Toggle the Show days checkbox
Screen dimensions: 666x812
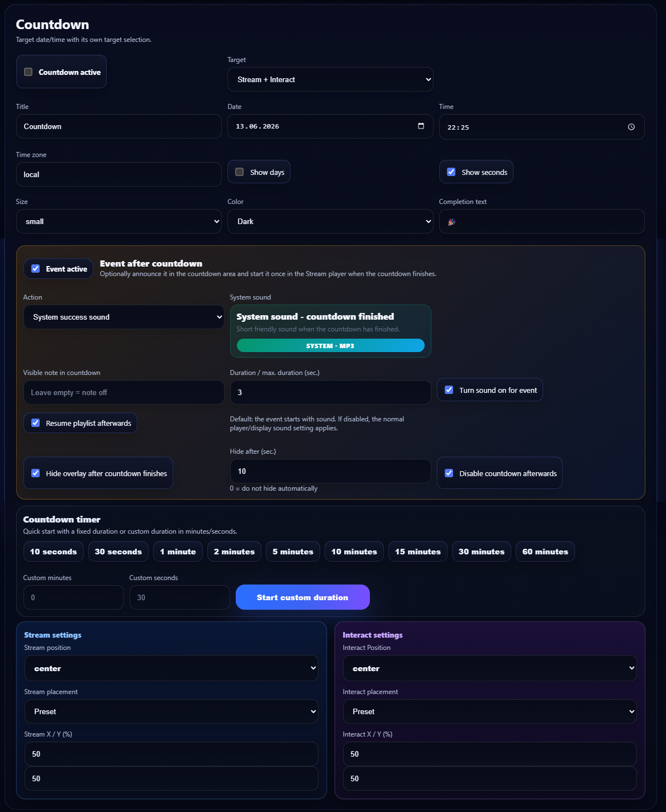tap(240, 172)
